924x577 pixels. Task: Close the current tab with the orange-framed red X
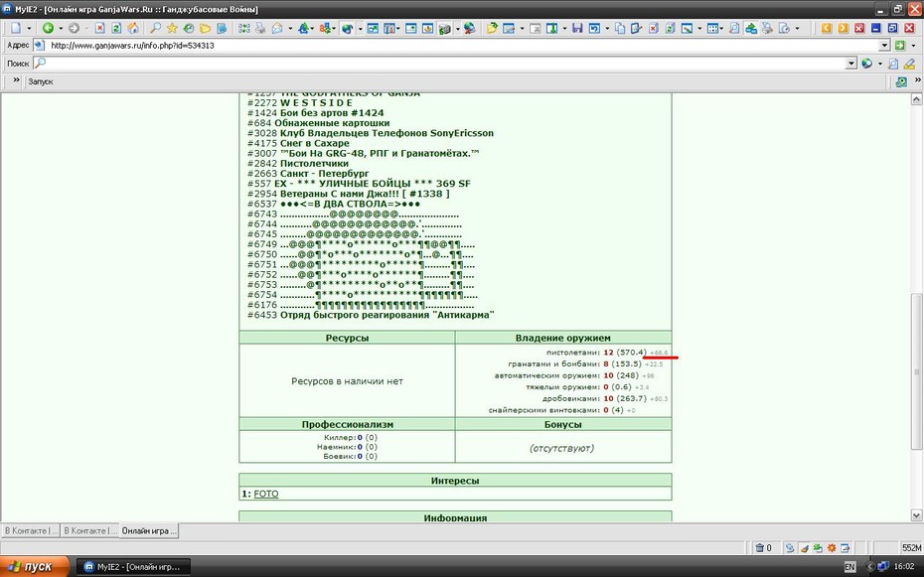pos(859,28)
